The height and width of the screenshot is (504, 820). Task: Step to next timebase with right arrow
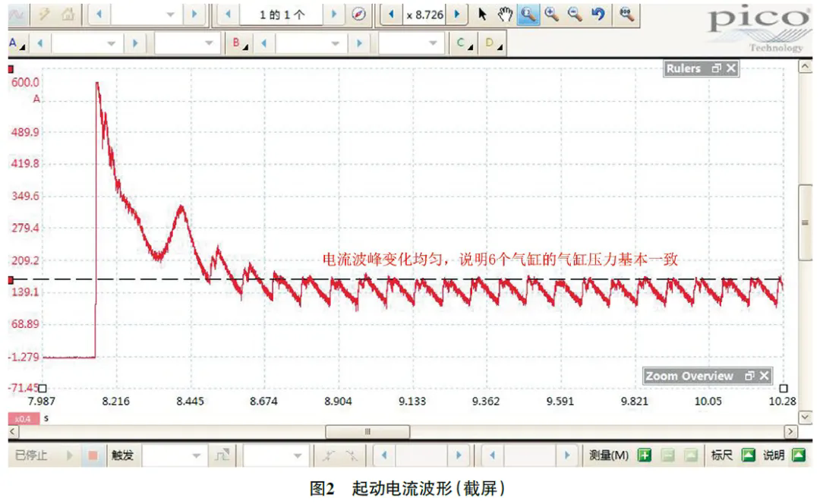(x=194, y=14)
